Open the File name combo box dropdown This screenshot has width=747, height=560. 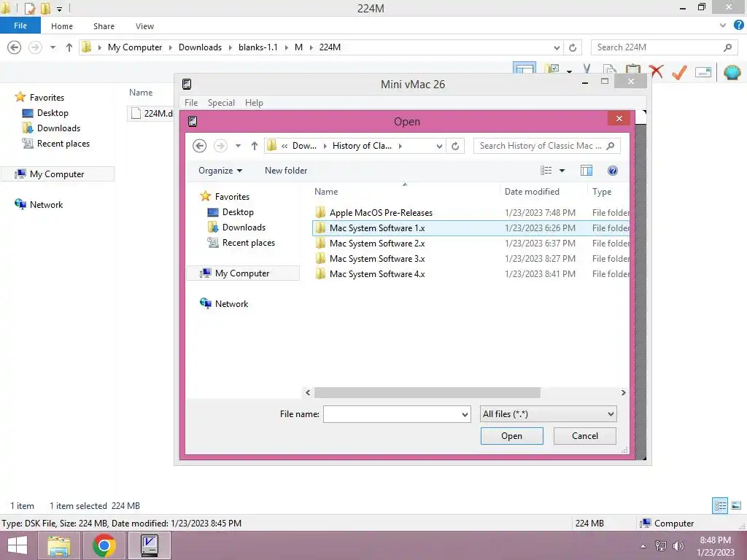465,414
